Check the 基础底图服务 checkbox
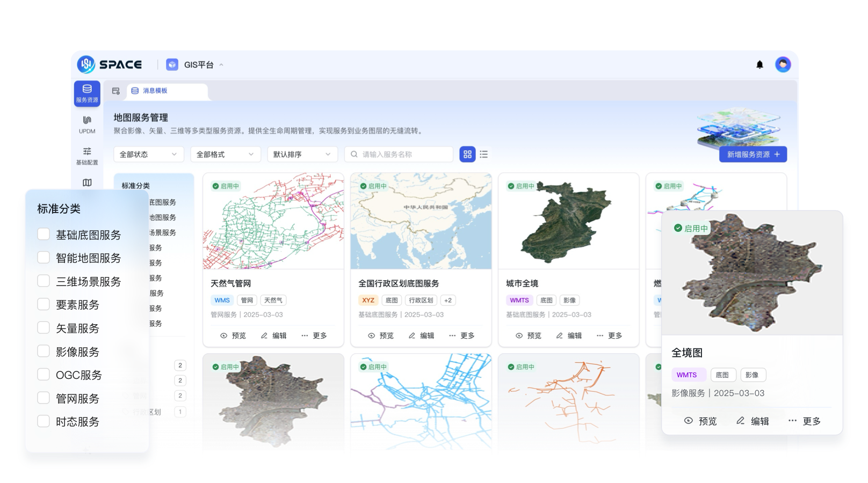The height and width of the screenshot is (483, 868). [x=43, y=234]
